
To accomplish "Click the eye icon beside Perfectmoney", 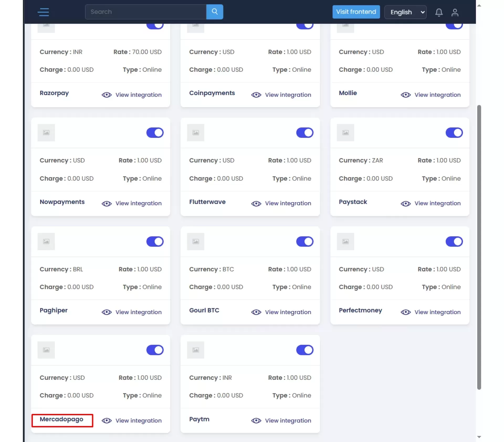I will [405, 312].
